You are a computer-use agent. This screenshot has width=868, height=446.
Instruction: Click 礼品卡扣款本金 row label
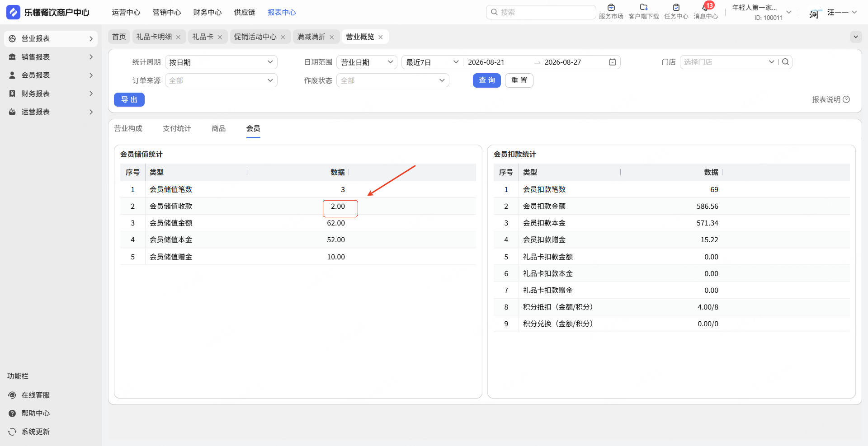click(548, 273)
